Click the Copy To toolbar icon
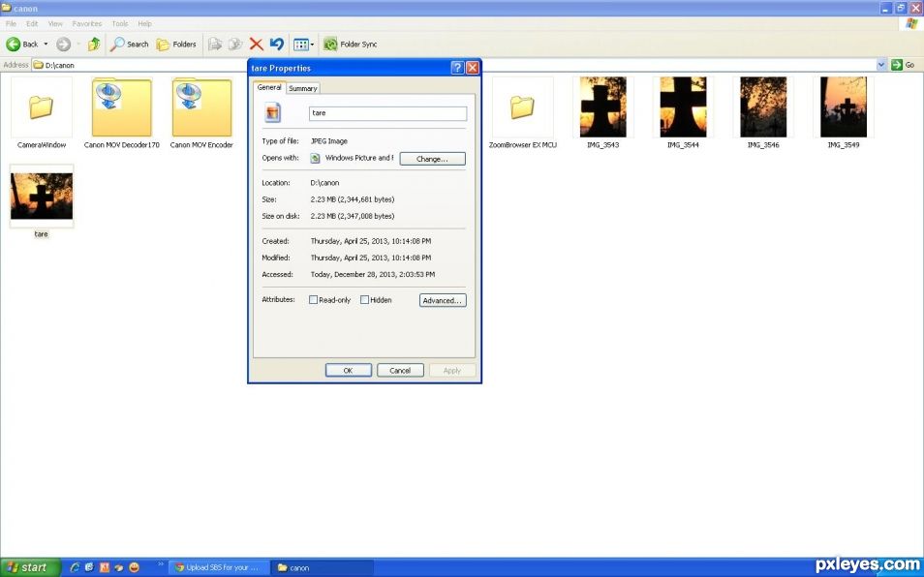Viewport: 924px width, 577px height. coord(235,45)
